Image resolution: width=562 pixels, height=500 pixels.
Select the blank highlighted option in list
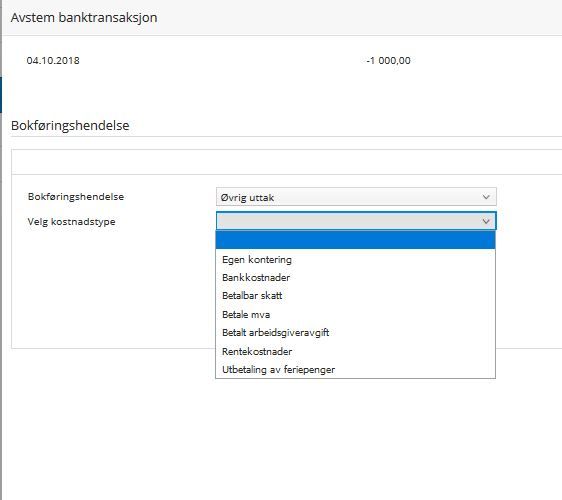click(x=355, y=240)
